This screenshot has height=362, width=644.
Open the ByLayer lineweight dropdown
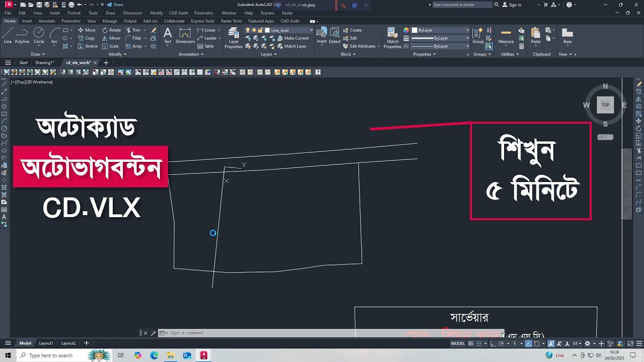(x=440, y=38)
